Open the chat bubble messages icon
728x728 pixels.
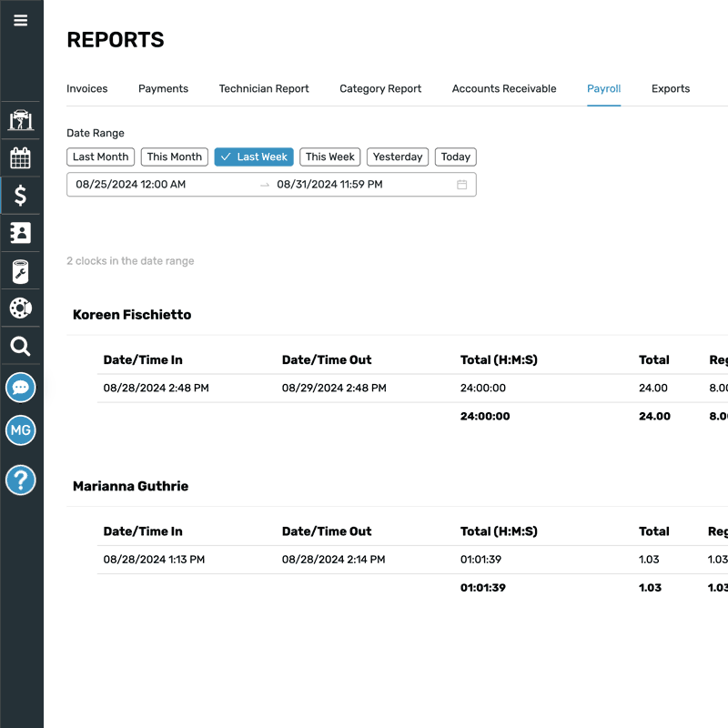coord(20,388)
